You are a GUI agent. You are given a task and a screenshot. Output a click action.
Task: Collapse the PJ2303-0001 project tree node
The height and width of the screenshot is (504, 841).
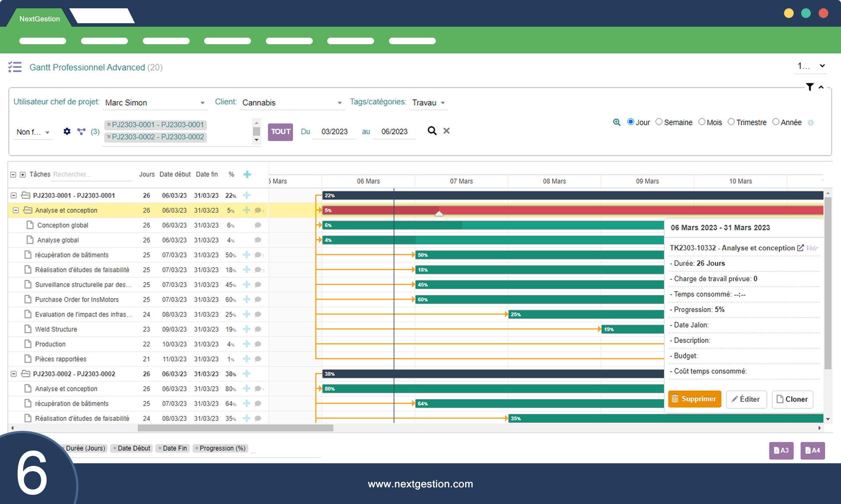click(x=14, y=195)
